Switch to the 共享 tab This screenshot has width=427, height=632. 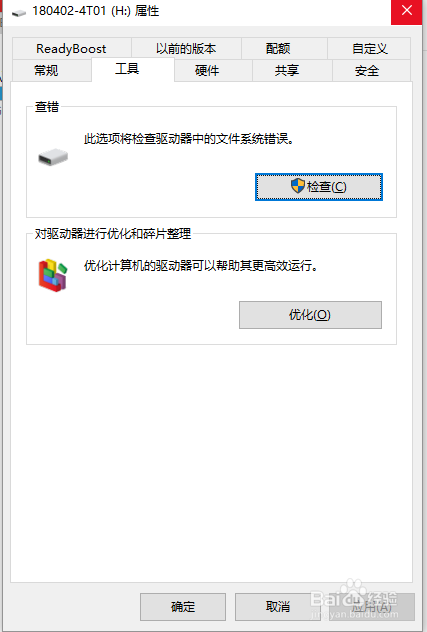tap(287, 71)
